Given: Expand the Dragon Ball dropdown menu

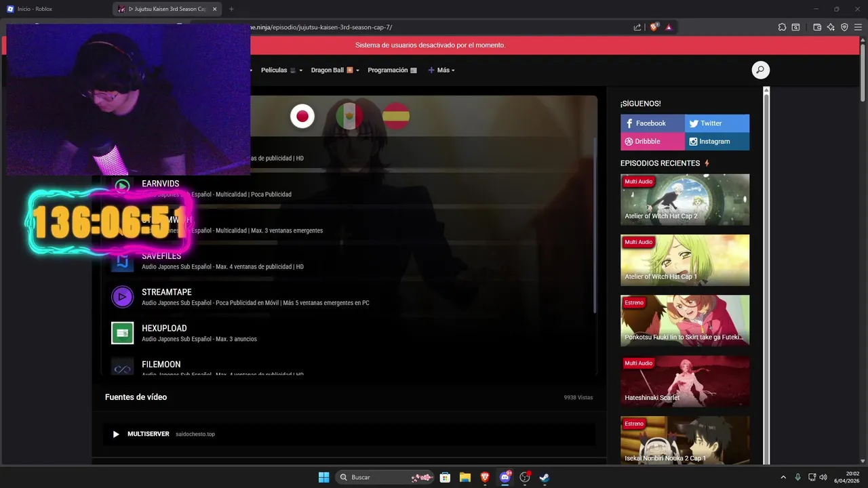Looking at the screenshot, I should pos(335,70).
